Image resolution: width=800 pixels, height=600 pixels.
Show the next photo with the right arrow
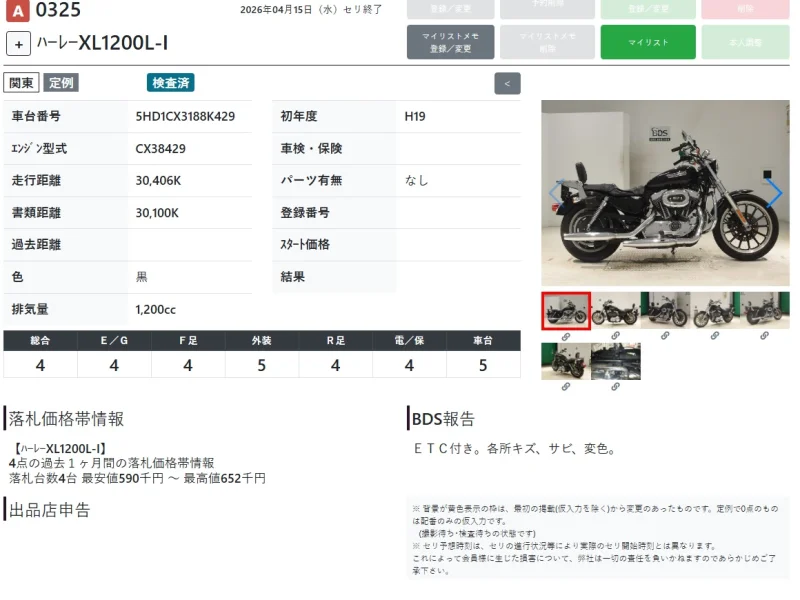pos(774,193)
